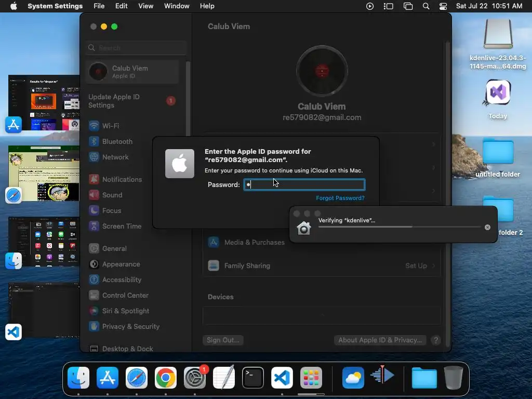Open Safari from the Dock
The height and width of the screenshot is (399, 532).
[137, 378]
